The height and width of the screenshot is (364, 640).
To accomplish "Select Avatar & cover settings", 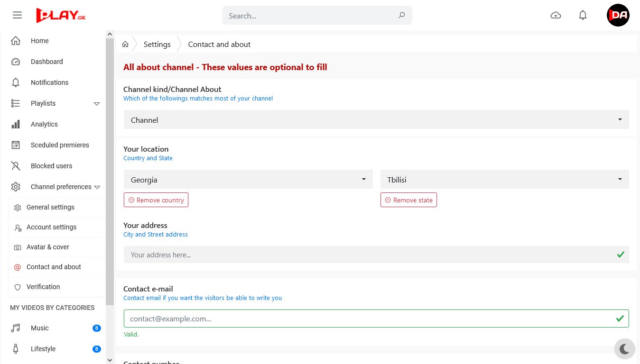I will (48, 247).
